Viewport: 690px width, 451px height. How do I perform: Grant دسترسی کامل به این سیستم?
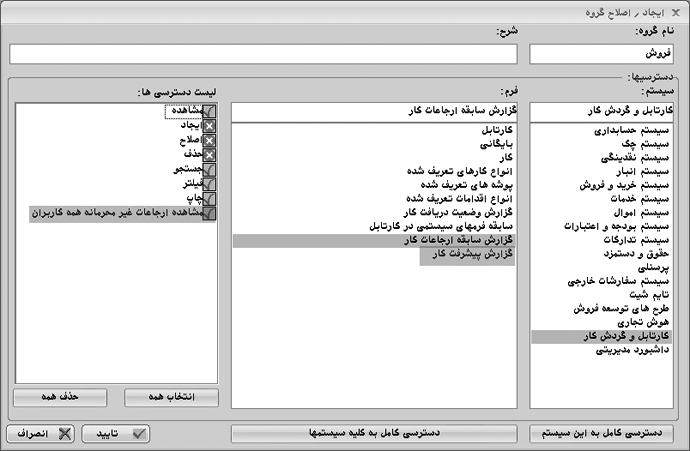point(607,433)
